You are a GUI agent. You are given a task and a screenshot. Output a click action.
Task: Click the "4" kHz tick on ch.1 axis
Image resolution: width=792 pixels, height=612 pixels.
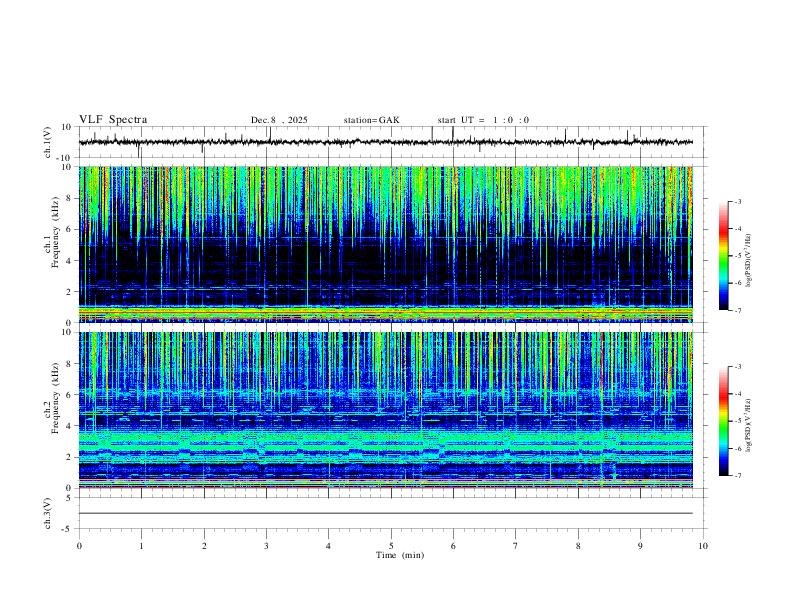[70, 261]
